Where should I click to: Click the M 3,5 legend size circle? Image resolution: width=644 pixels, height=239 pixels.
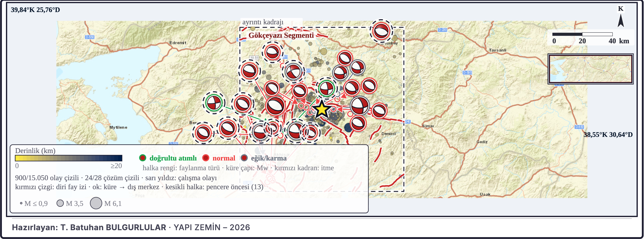coord(60,203)
